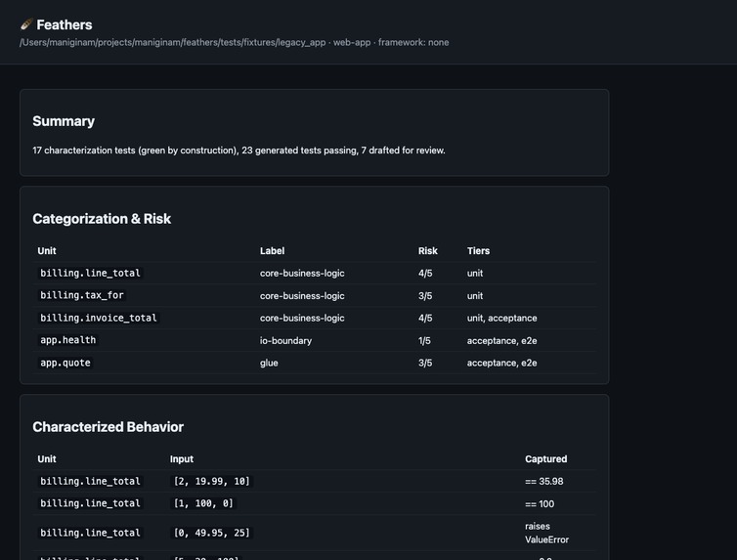This screenshot has width=737, height=560.
Task: Click the Tiers column header
Action: point(479,251)
